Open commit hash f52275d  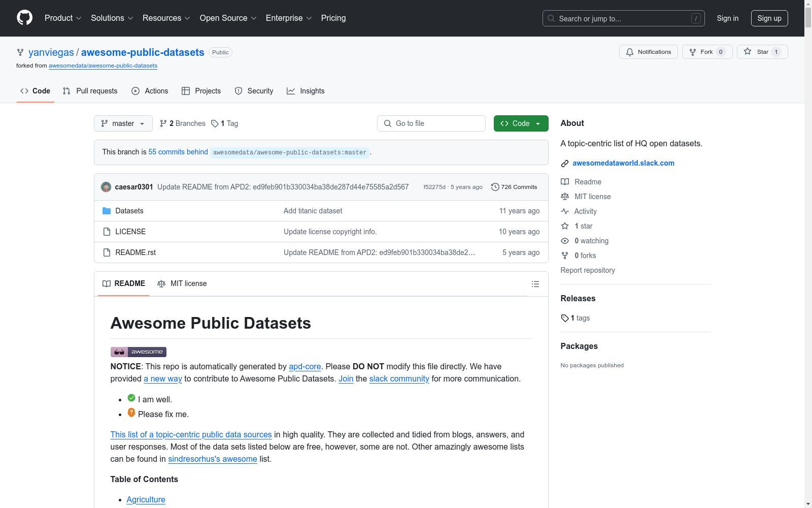pyautogui.click(x=434, y=187)
